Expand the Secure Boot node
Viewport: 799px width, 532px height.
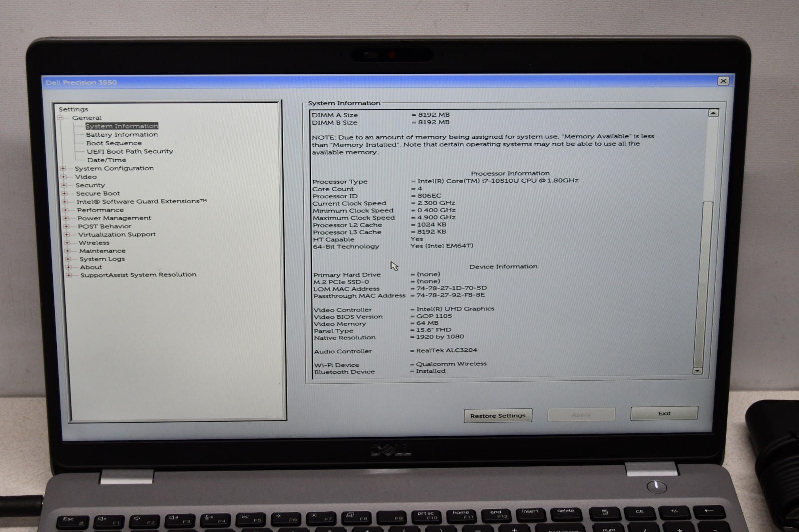[x=64, y=193]
